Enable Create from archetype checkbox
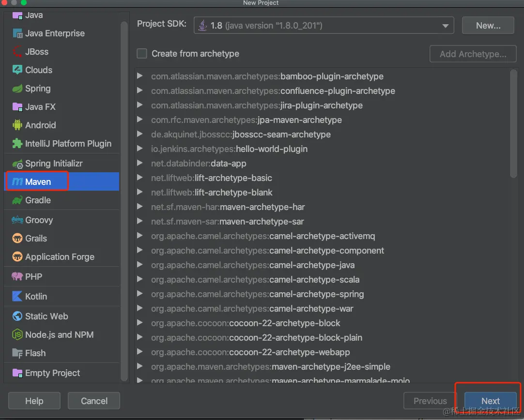Screen dimensions: 524x420 [x=142, y=53]
